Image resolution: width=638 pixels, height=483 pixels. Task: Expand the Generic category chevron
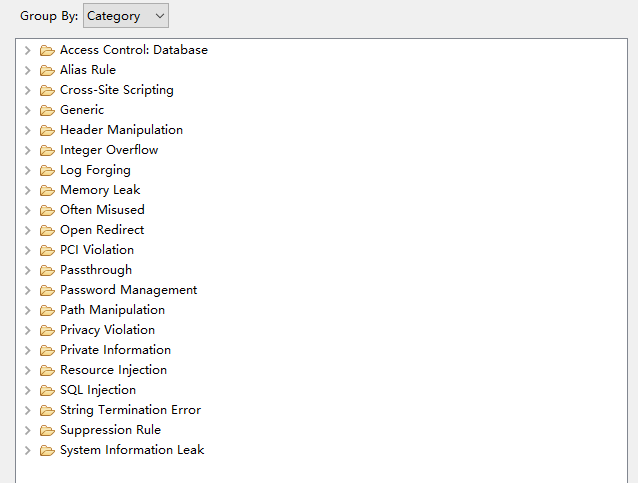28,110
